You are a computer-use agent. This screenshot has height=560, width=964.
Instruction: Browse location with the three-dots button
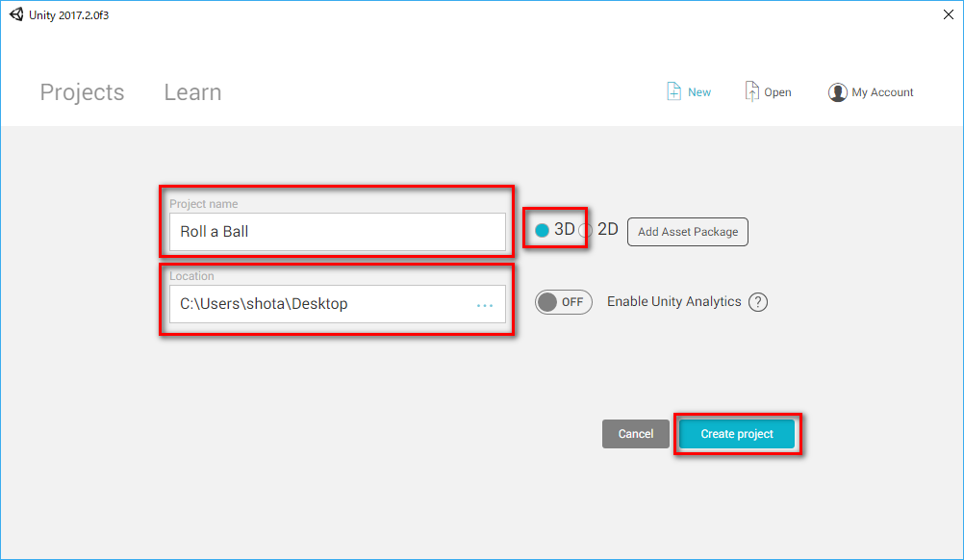coord(485,305)
